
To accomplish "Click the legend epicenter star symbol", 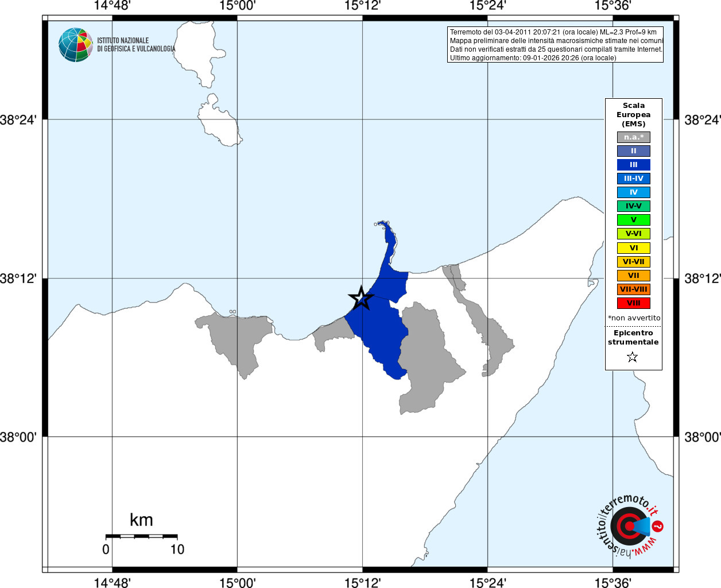I will click(x=633, y=357).
